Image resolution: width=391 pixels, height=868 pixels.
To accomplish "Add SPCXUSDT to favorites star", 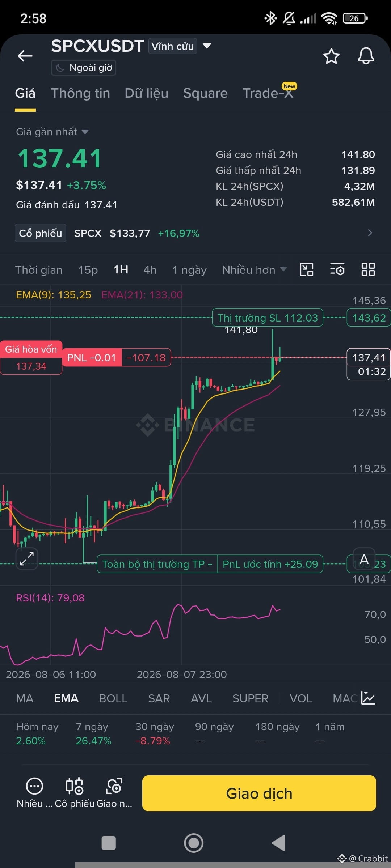I will click(331, 56).
